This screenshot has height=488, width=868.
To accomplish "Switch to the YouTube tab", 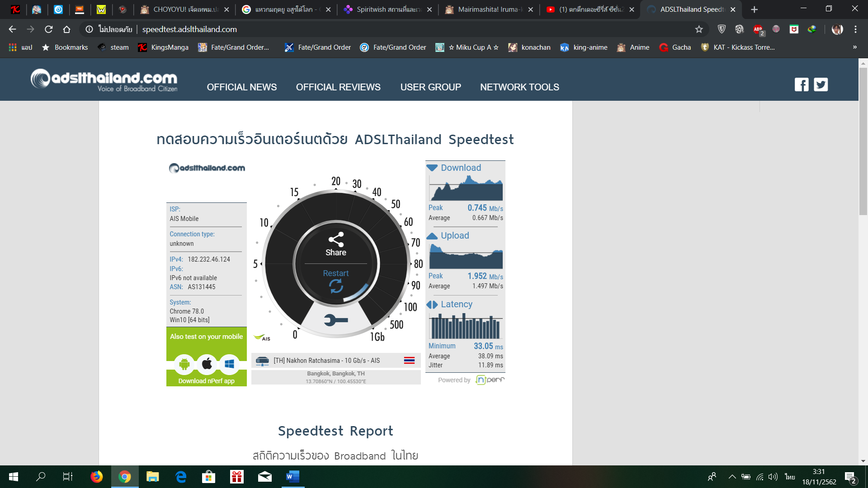I will click(590, 9).
